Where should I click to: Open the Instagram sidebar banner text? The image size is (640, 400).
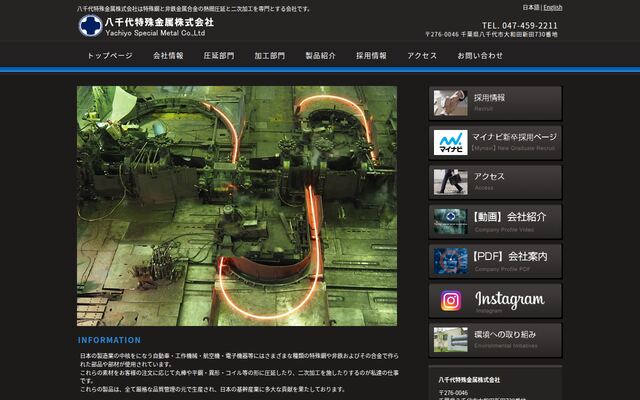pyautogui.click(x=510, y=300)
